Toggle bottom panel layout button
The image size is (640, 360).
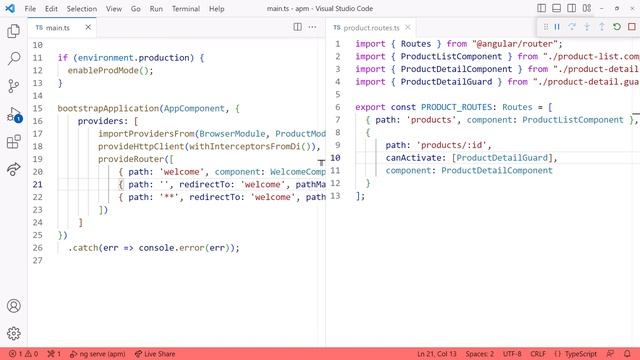point(556,8)
